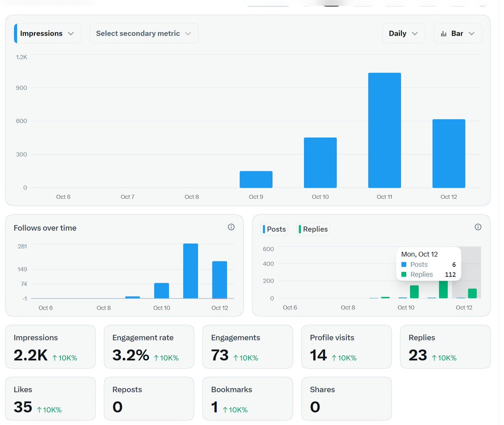Select the Profile visits 14 card
This screenshot has height=425, width=504.
[x=346, y=347]
